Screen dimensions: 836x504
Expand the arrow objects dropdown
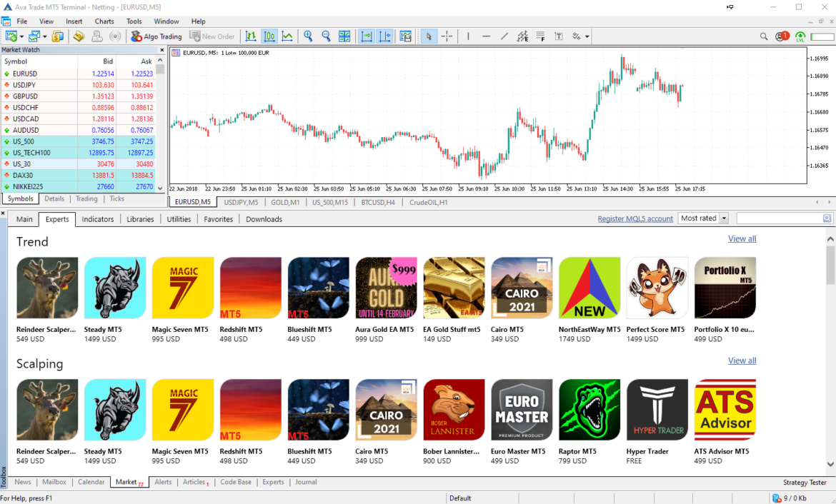point(588,36)
